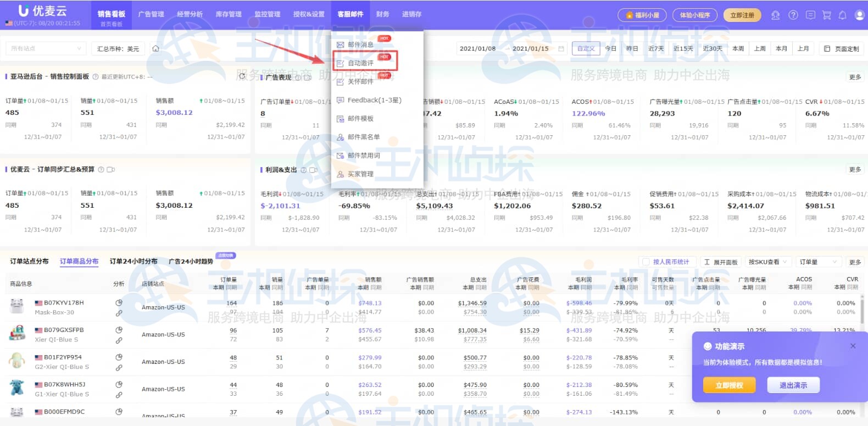This screenshot has width=868, height=426.
Task: Open the shopping cart icon
Action: click(826, 15)
